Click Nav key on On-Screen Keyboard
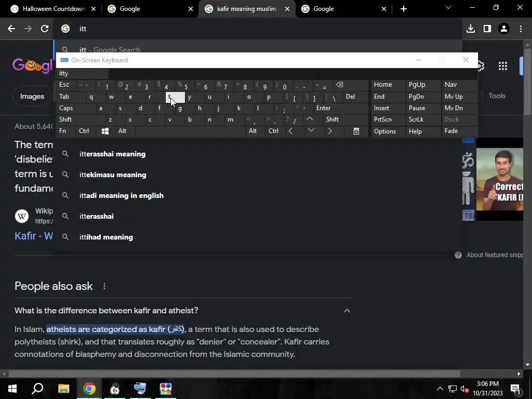This screenshot has width=532, height=399. coord(459,85)
